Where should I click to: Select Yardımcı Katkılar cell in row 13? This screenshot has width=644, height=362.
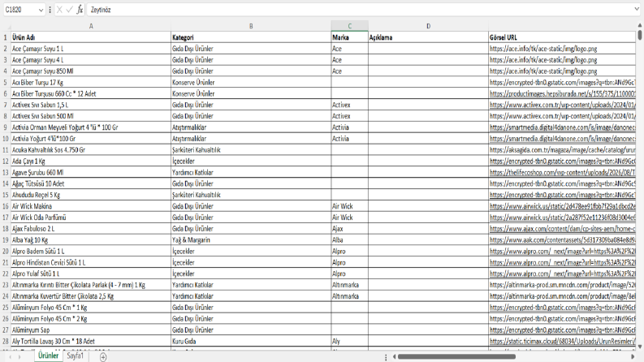[x=251, y=172]
